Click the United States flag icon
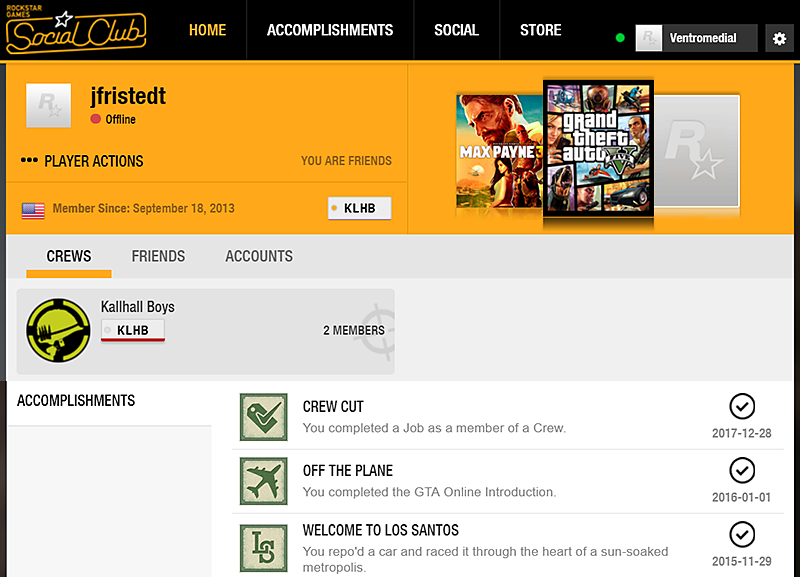Viewport: 800px width, 577px height. pyautogui.click(x=33, y=210)
